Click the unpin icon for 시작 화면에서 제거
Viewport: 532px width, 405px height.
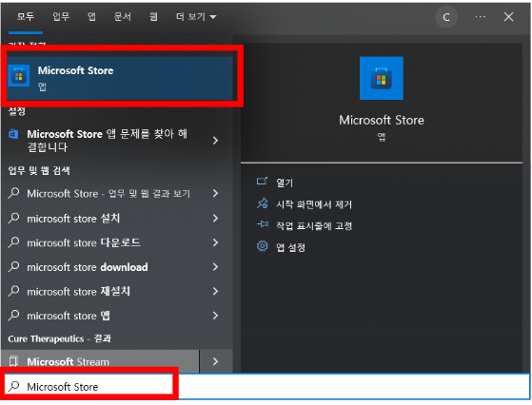coord(262,203)
